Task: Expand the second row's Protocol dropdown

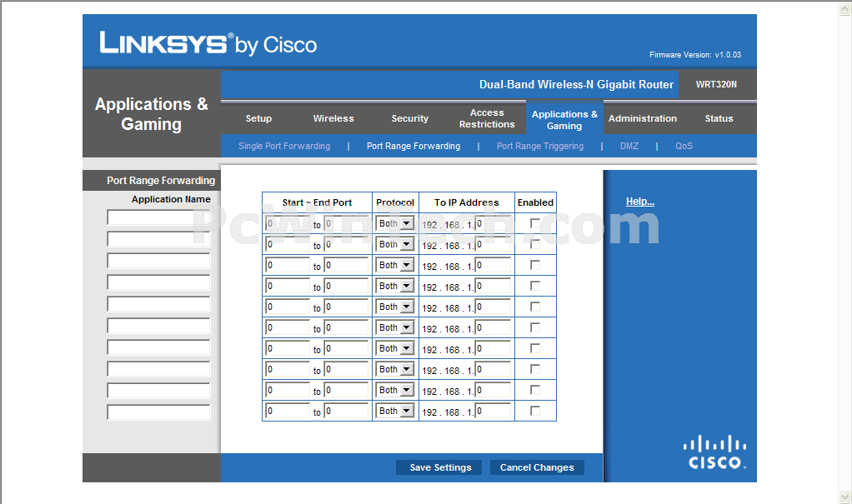Action: (x=395, y=244)
